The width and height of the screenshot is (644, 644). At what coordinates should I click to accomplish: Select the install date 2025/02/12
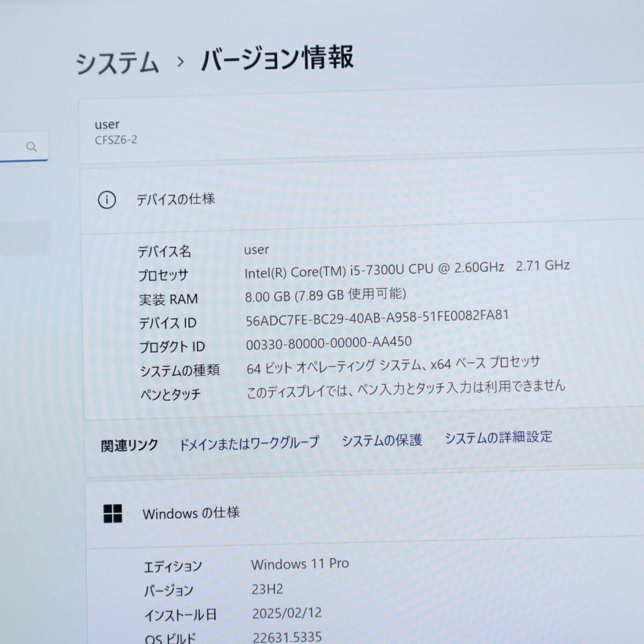point(287,613)
